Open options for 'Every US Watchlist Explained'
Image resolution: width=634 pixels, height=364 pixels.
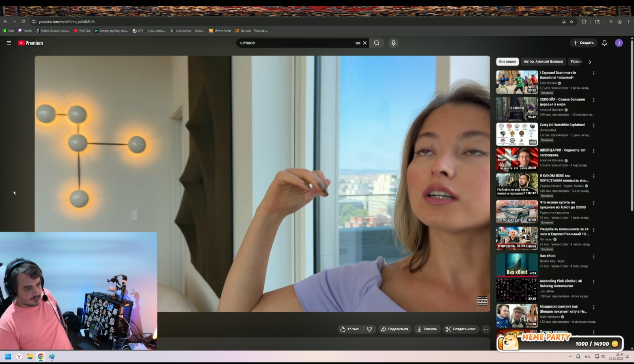coord(594,125)
